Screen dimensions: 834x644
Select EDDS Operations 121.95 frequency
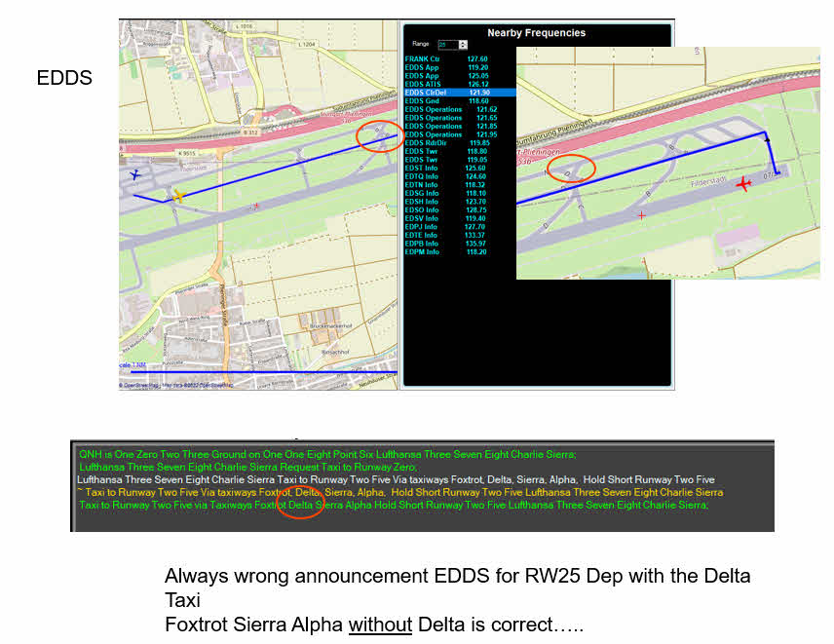click(451, 134)
